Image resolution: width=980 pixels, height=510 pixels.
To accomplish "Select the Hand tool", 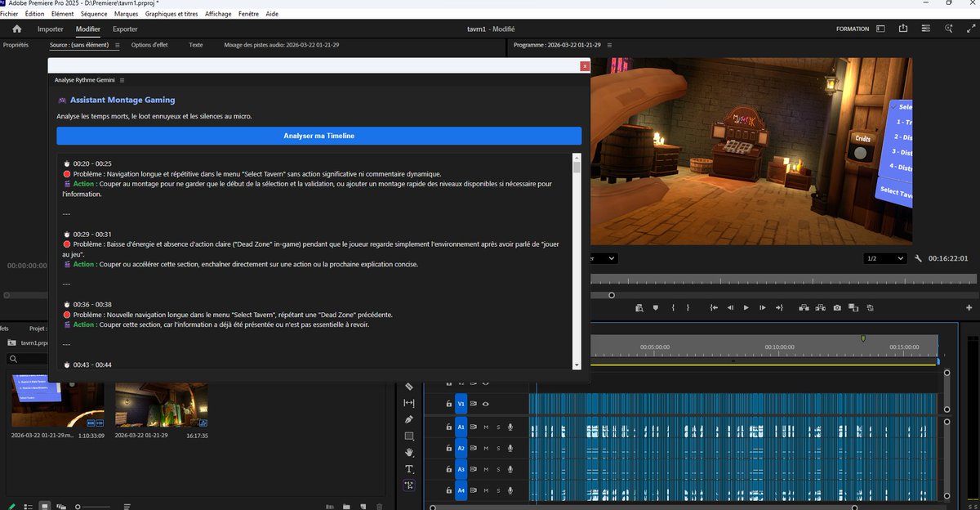I will click(x=409, y=453).
